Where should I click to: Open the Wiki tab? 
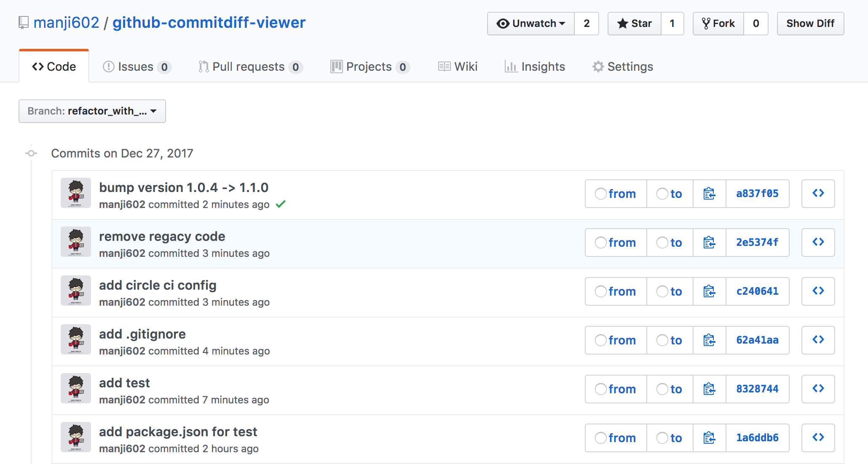pos(458,67)
